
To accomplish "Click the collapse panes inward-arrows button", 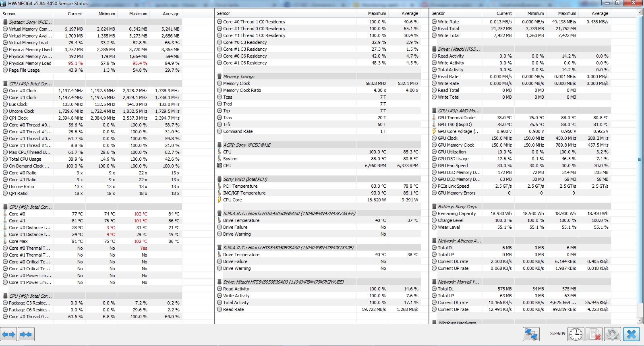I will pos(26,334).
